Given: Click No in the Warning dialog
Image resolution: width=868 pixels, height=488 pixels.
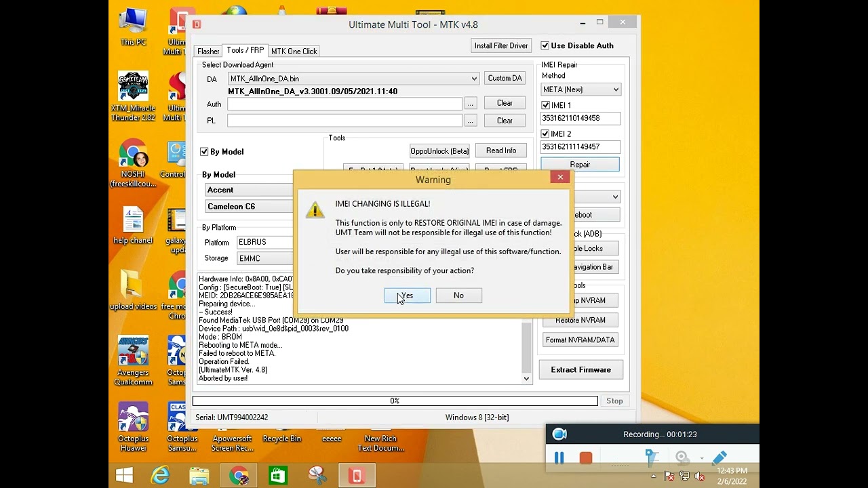Looking at the screenshot, I should point(459,296).
